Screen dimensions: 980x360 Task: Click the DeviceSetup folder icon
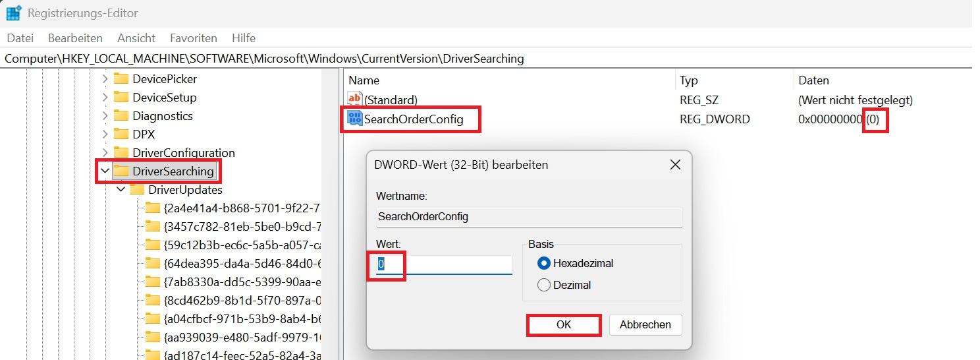pos(121,97)
